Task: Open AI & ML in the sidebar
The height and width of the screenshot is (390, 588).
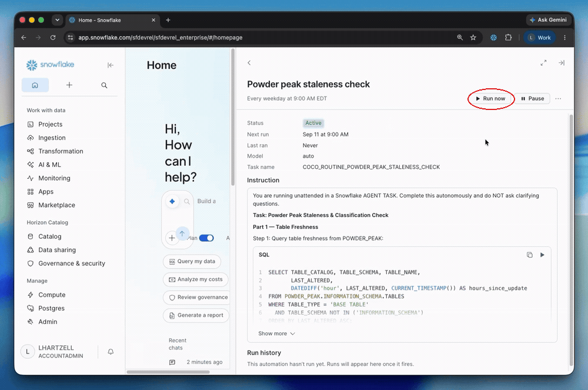Action: coord(49,165)
